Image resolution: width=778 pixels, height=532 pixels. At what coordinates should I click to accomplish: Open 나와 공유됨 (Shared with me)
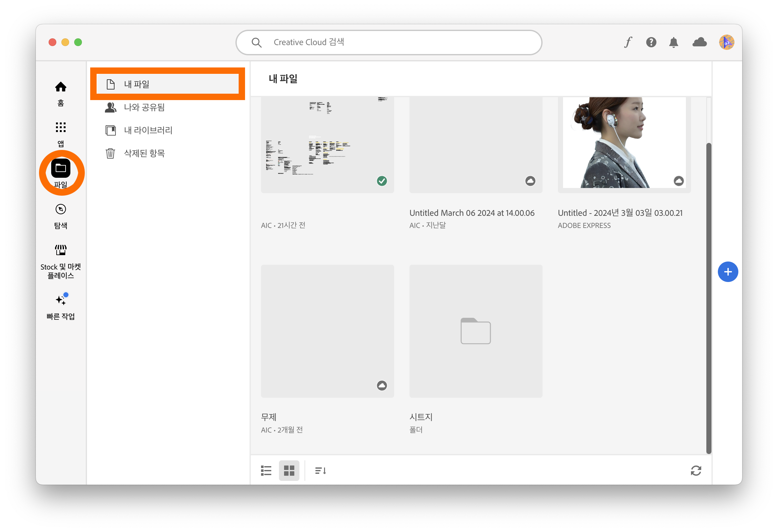coord(144,107)
